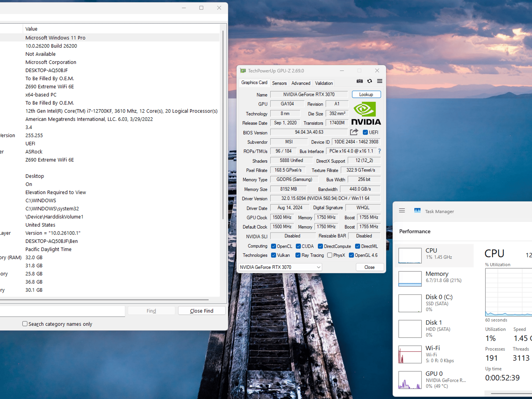532x399 pixels.
Task: Select the GPU 0 performance graph thumbnail
Action: click(x=410, y=380)
